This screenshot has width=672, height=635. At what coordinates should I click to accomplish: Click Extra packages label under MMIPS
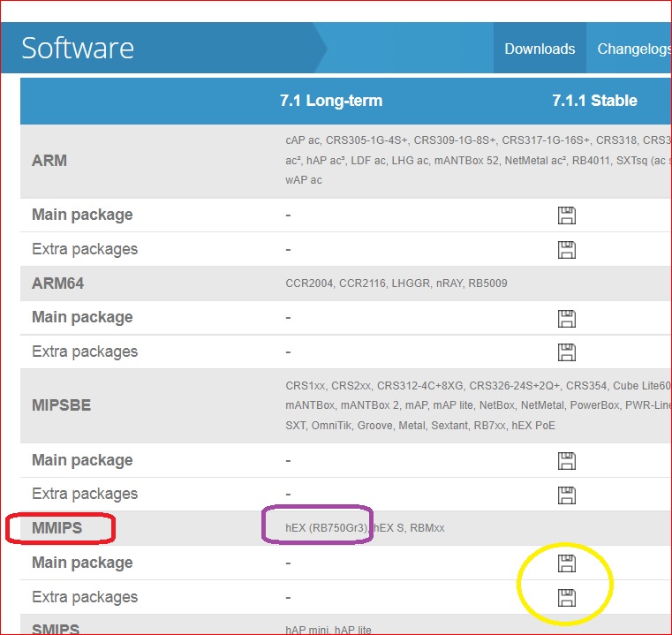(85, 597)
